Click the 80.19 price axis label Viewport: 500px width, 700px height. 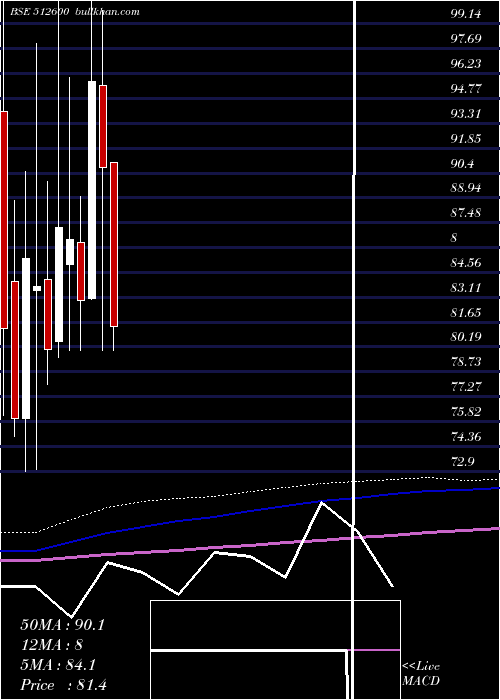pos(466,337)
